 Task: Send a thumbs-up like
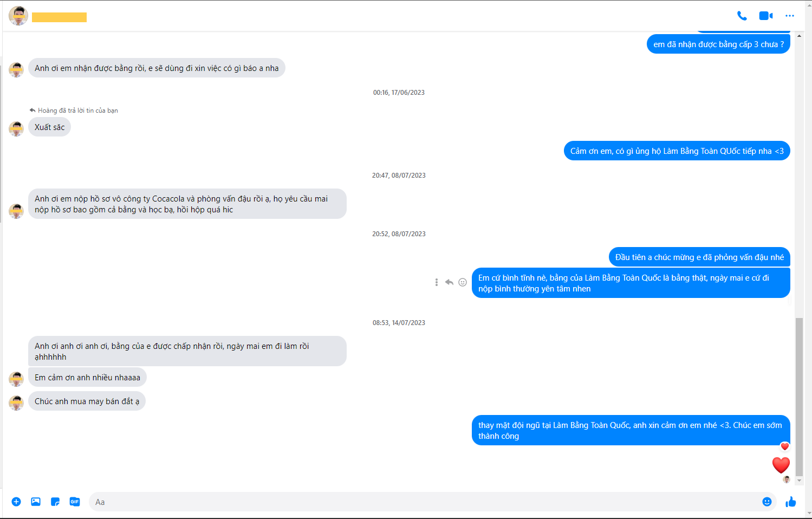point(791,502)
